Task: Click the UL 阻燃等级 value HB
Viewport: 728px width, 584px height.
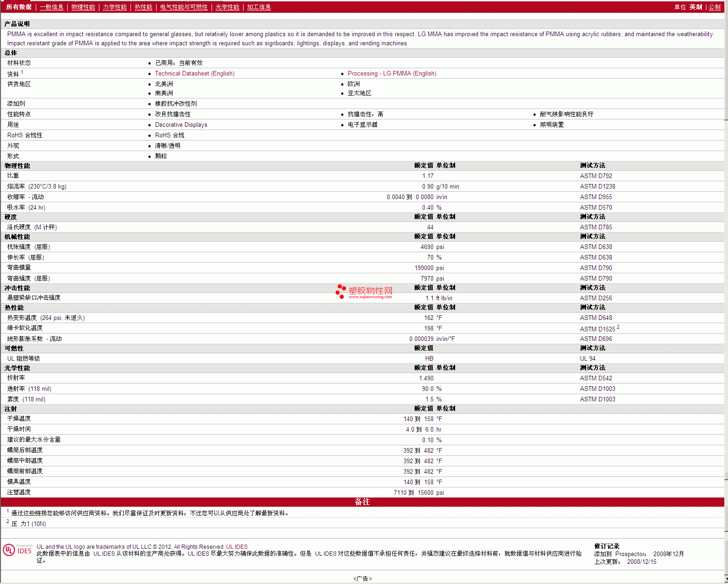Action: [x=429, y=359]
